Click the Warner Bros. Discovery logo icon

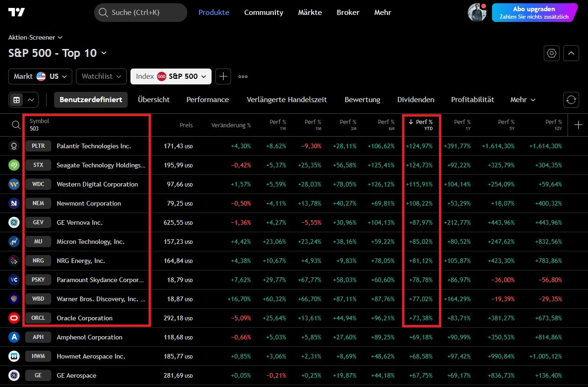[14, 299]
